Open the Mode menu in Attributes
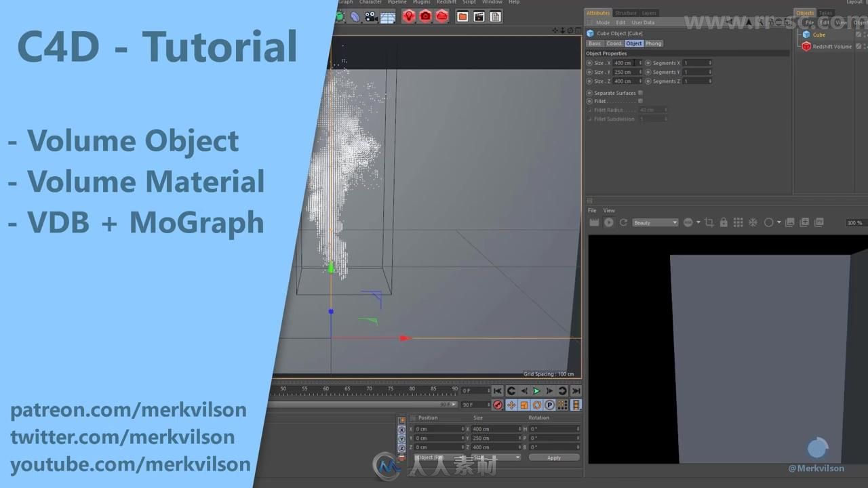The height and width of the screenshot is (488, 868). (x=603, y=22)
